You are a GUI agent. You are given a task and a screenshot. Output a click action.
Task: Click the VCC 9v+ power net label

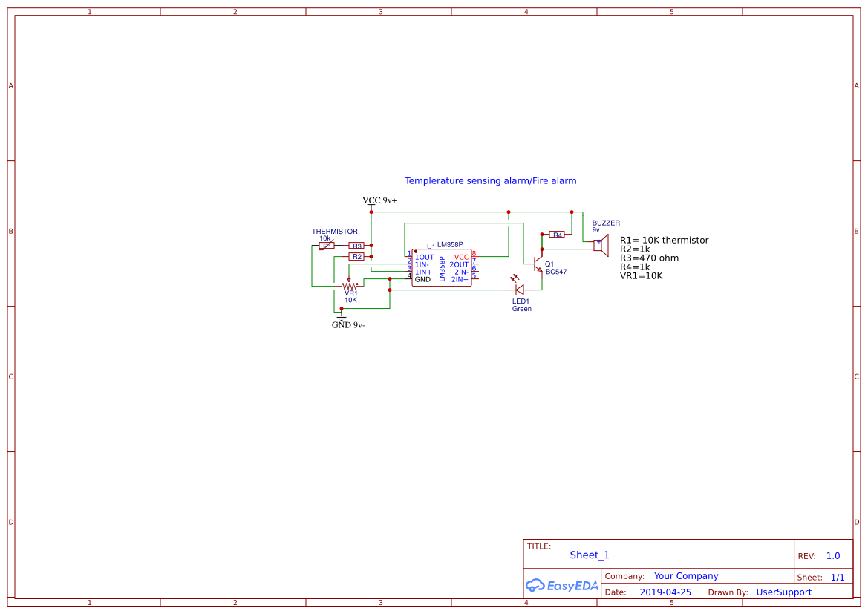pos(379,200)
